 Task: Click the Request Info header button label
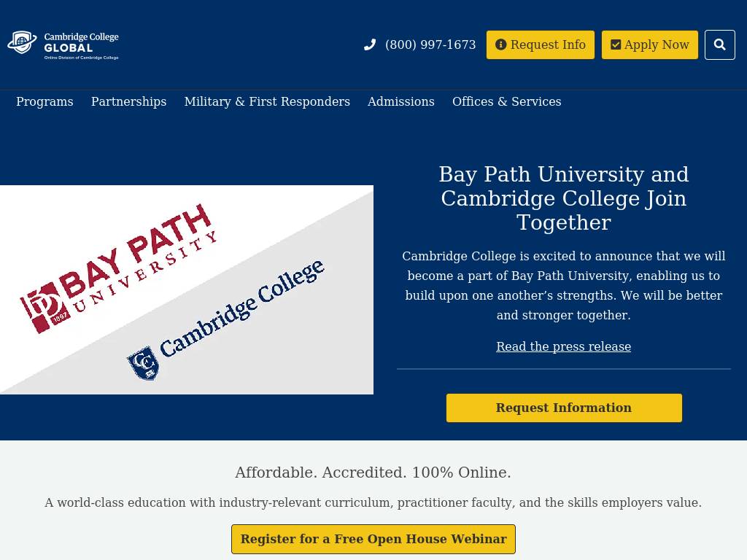[x=548, y=44]
